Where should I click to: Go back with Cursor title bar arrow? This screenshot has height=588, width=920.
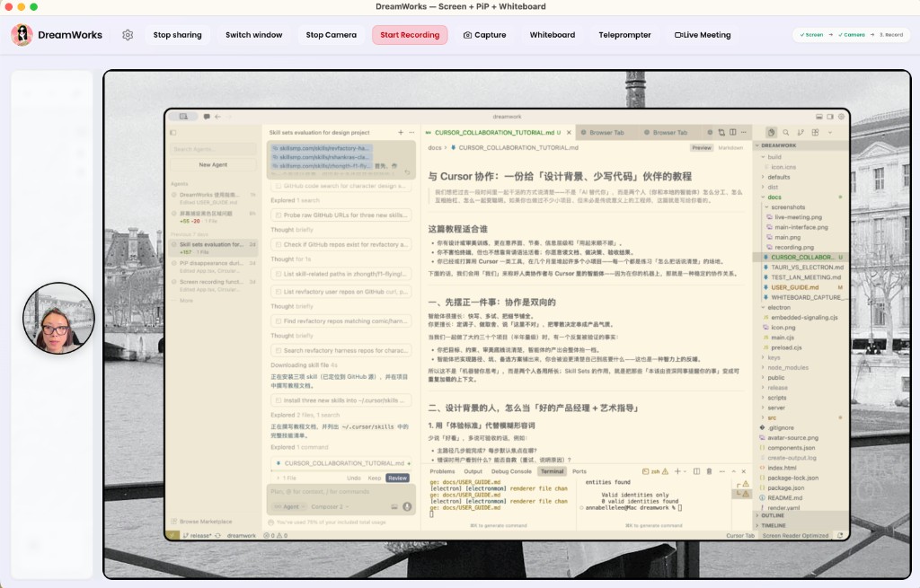pyautogui.click(x=217, y=117)
